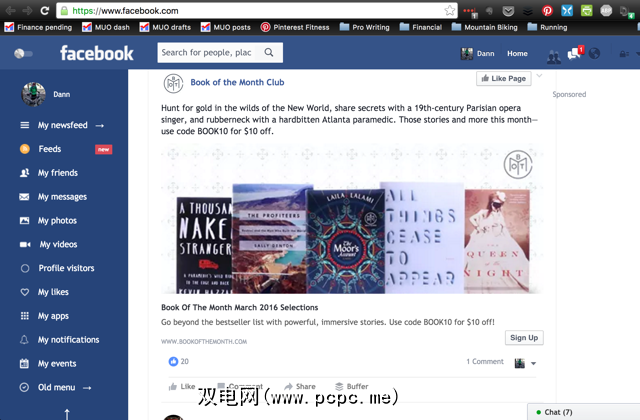
Task: Open the Chat (7) bar
Action: coord(584,412)
